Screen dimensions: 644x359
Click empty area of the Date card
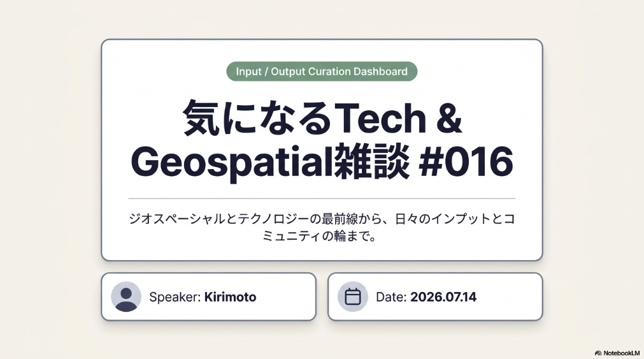tap(510, 297)
